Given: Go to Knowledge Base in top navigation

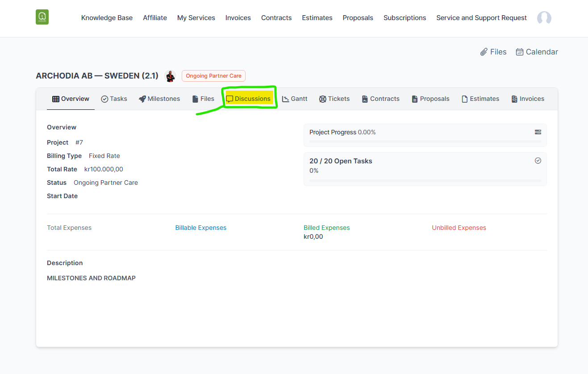Looking at the screenshot, I should pos(107,18).
